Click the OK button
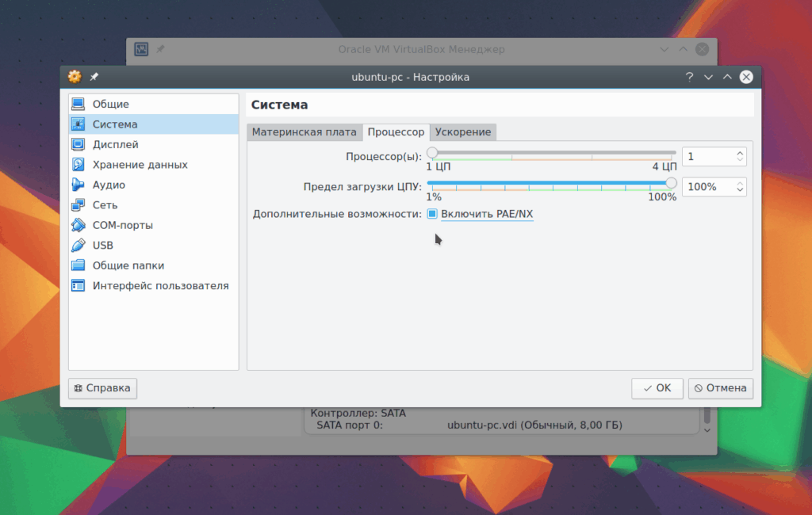812x515 pixels. coord(657,388)
